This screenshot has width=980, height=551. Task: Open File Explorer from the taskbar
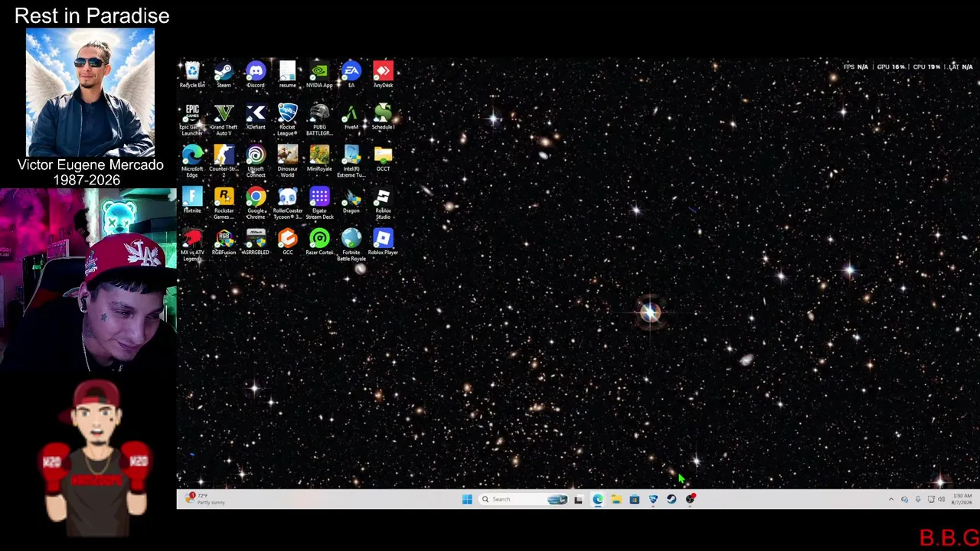(616, 500)
